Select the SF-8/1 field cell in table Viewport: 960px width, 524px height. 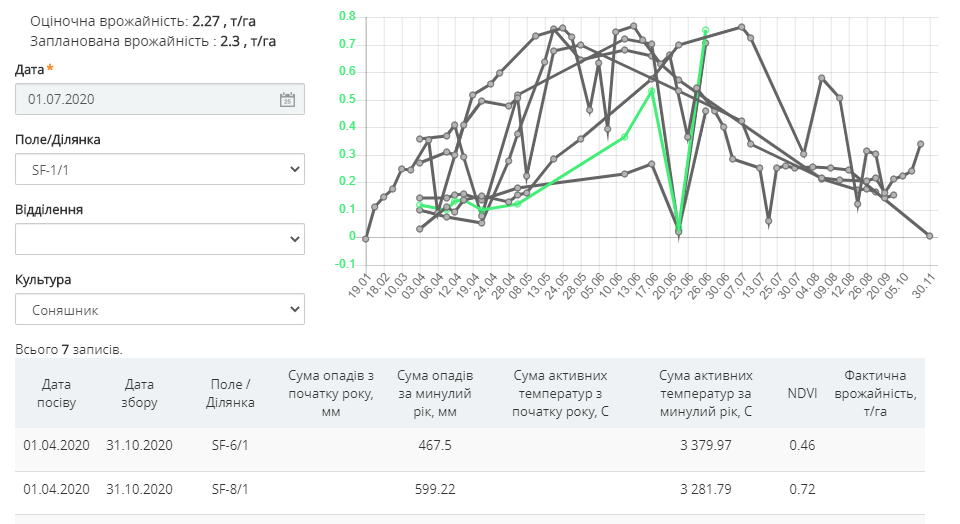pyautogui.click(x=230, y=489)
